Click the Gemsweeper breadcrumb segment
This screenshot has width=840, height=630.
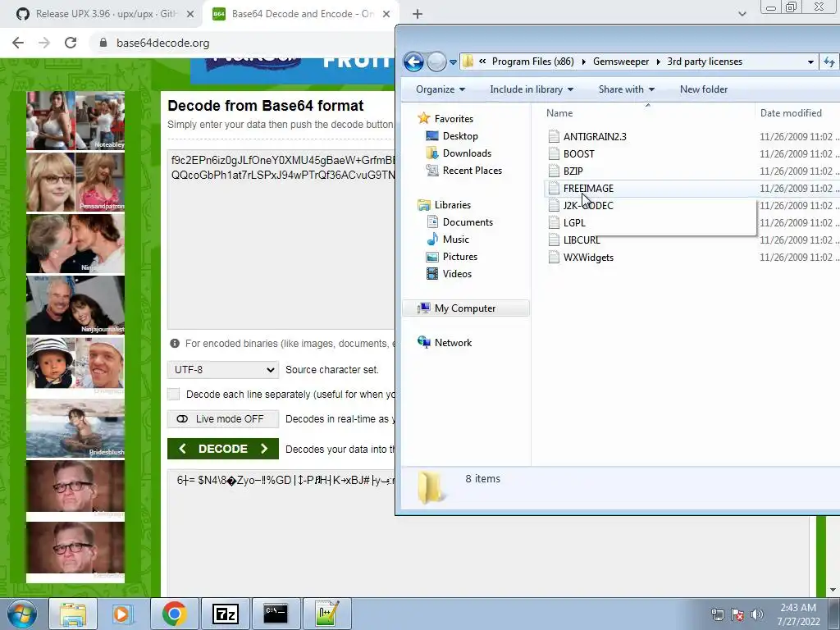[621, 62]
